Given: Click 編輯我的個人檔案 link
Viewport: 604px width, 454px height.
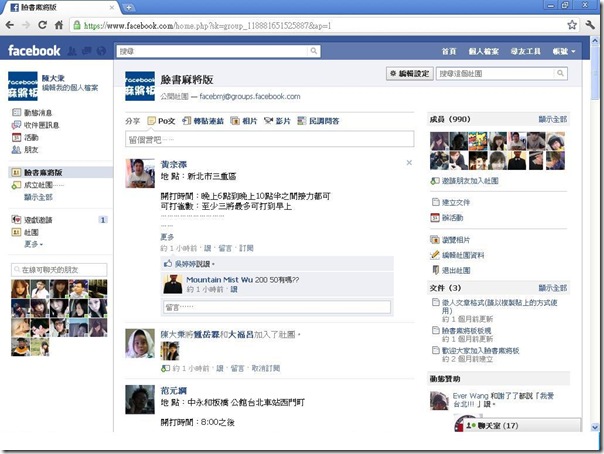Looking at the screenshot, I should (70, 88).
